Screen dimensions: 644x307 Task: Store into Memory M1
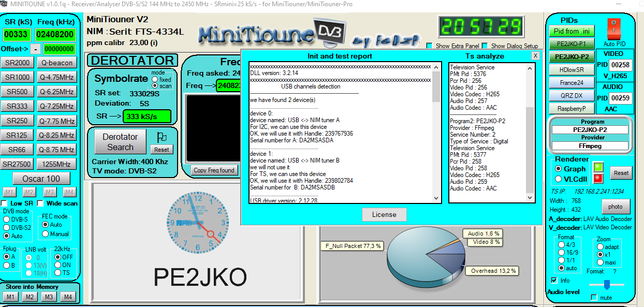coord(10,297)
